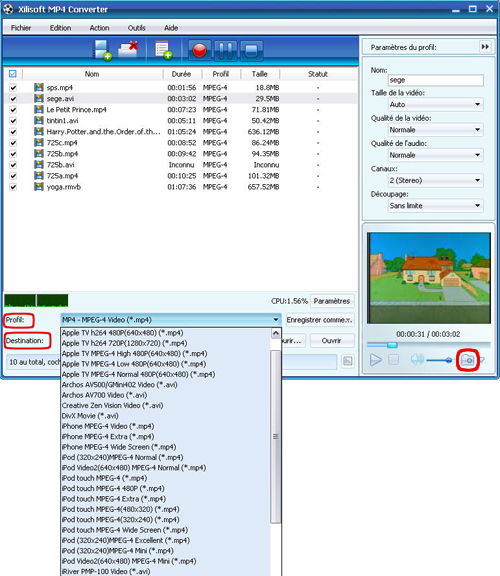The height and width of the screenshot is (576, 500).
Task: Click the file icon of sps.mp4
Action: pos(39,87)
